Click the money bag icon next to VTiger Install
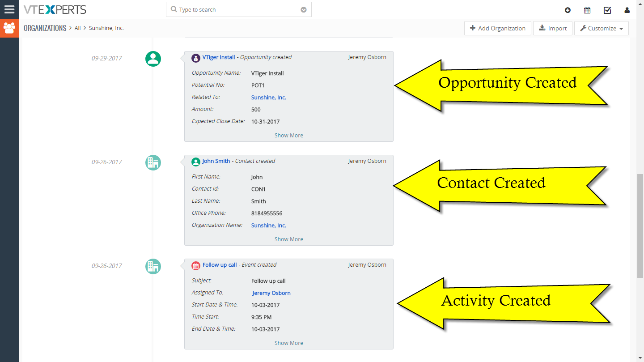Screen dimensions: 644x362 (195, 58)
